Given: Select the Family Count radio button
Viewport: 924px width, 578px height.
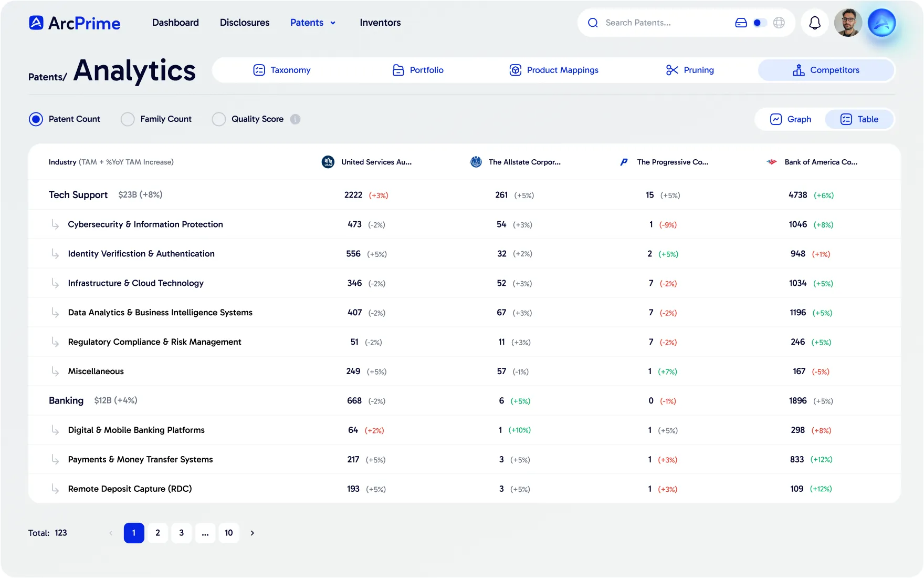Looking at the screenshot, I should pos(128,119).
